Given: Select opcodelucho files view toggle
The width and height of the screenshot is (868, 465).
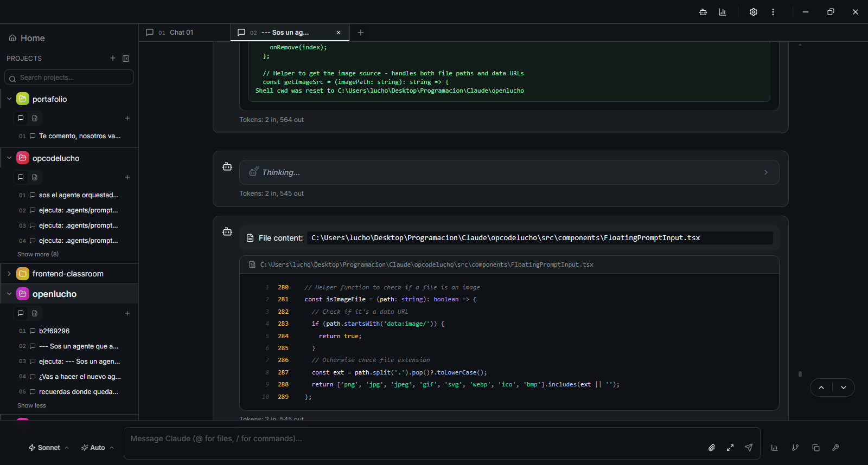Looking at the screenshot, I should pyautogui.click(x=35, y=177).
